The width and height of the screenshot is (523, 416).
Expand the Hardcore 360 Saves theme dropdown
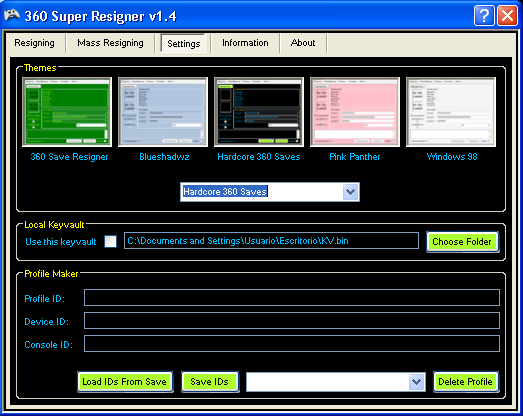point(350,192)
